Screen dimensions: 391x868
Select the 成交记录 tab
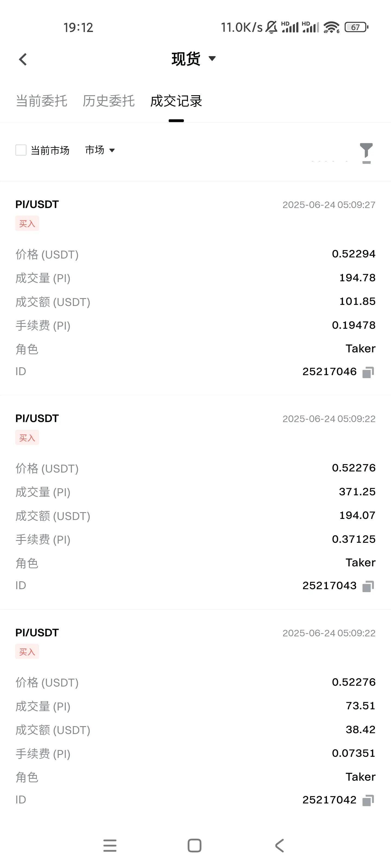point(176,101)
